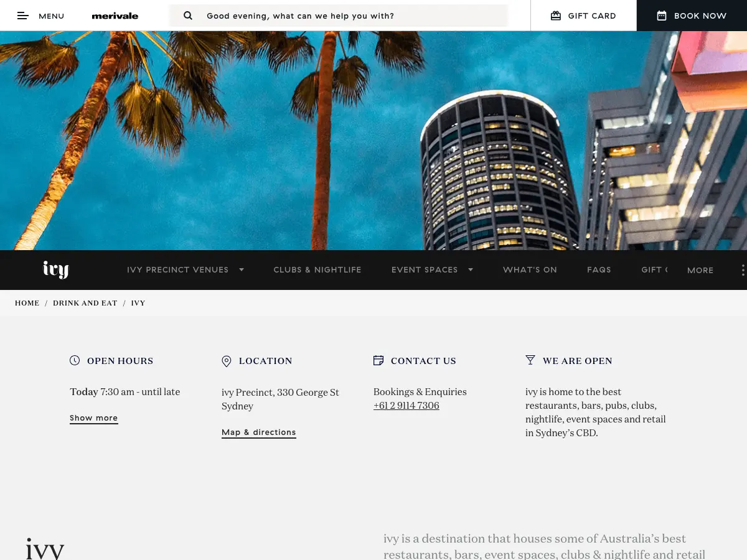
Task: Select What's On in navbar
Action: click(530, 269)
